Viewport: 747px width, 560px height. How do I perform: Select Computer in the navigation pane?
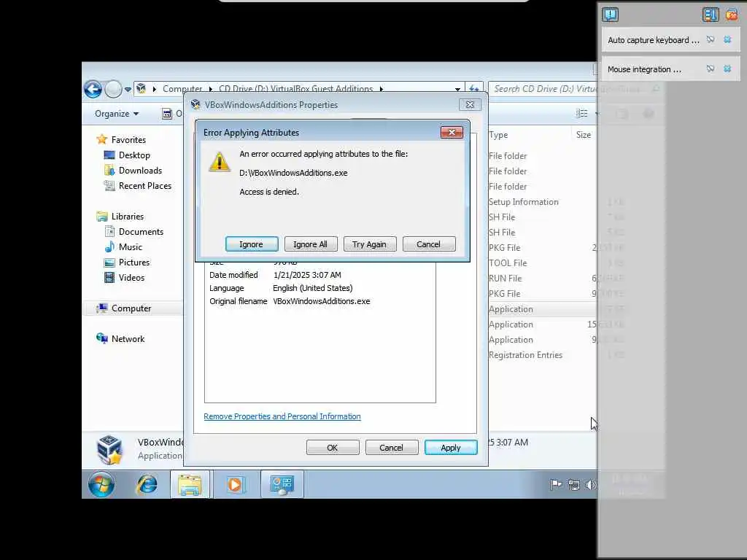[x=131, y=308]
